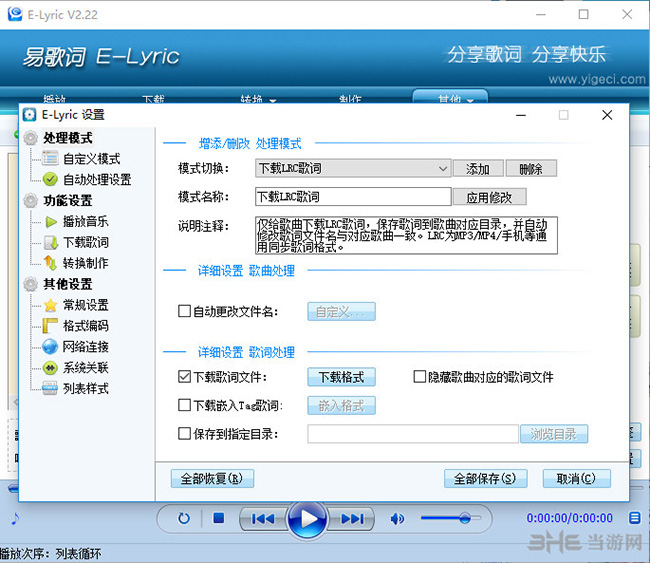
Task: Skip to previous track
Action: 263,519
